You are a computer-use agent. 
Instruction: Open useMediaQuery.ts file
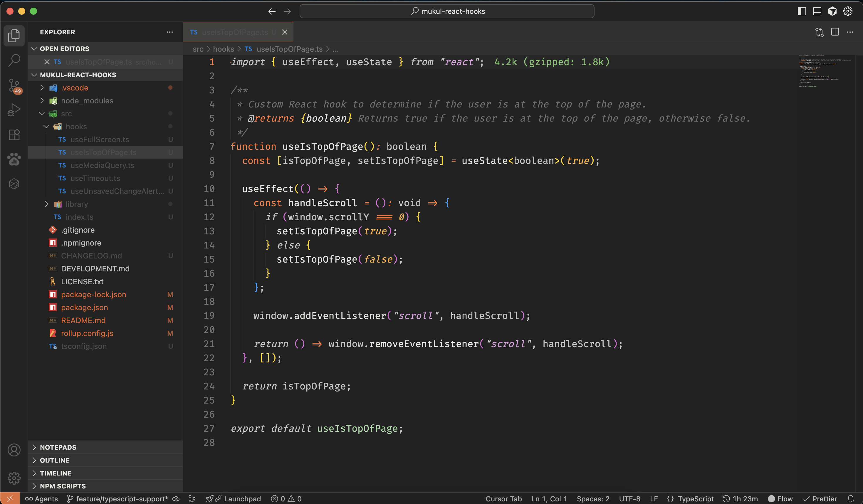[x=105, y=165]
